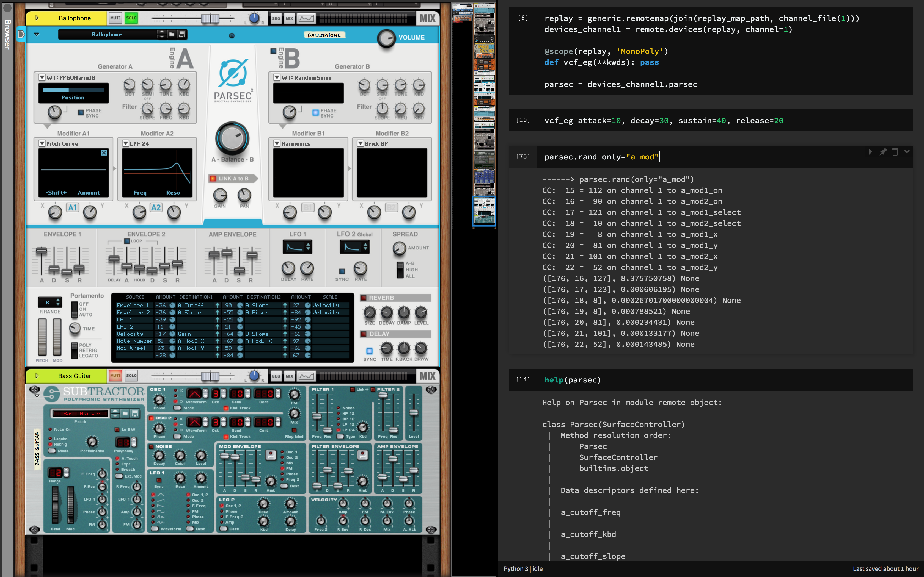Toggle SOLO on Ballophone channel
This screenshot has height=577, width=924.
pyautogui.click(x=131, y=18)
